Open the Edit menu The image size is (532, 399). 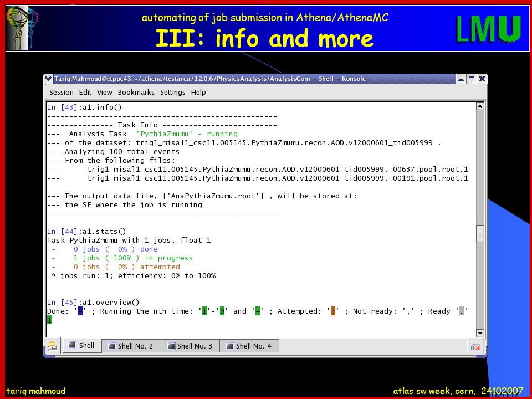[85, 93]
